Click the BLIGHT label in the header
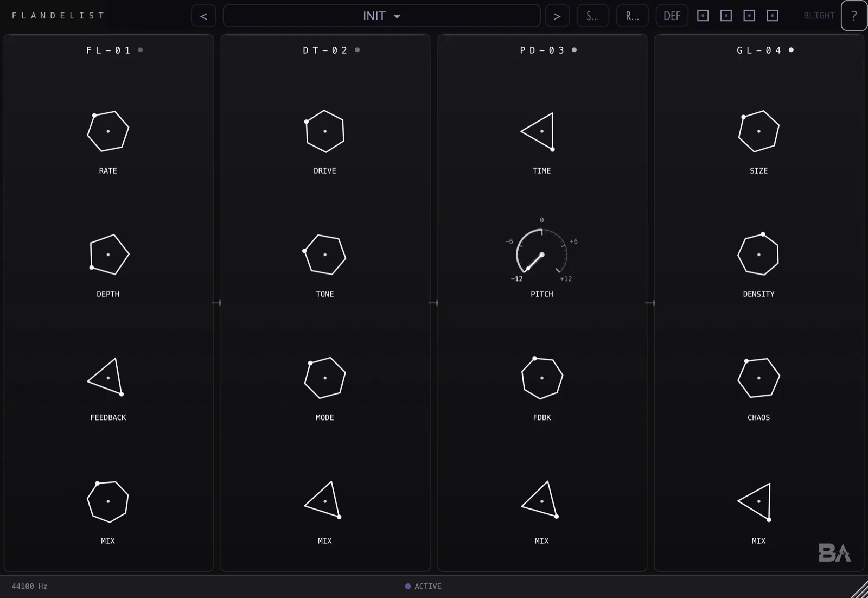 click(x=819, y=16)
